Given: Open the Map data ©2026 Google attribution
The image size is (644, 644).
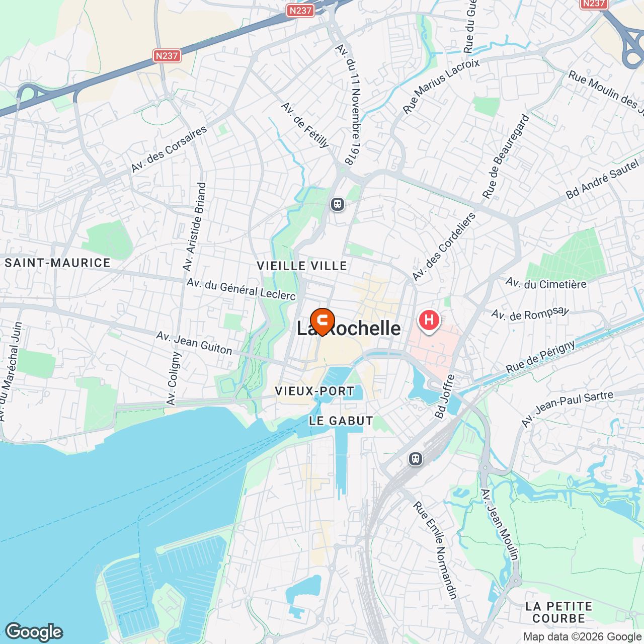Looking at the screenshot, I should [x=583, y=637].
